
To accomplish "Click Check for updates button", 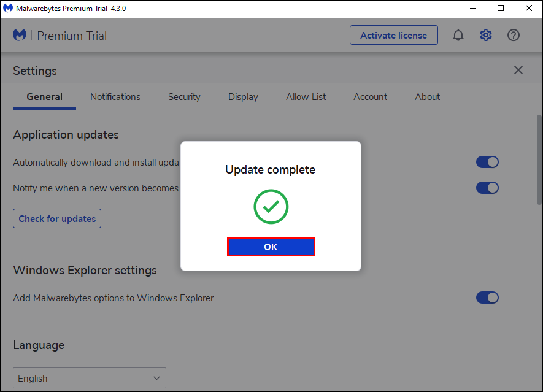I will 57,218.
